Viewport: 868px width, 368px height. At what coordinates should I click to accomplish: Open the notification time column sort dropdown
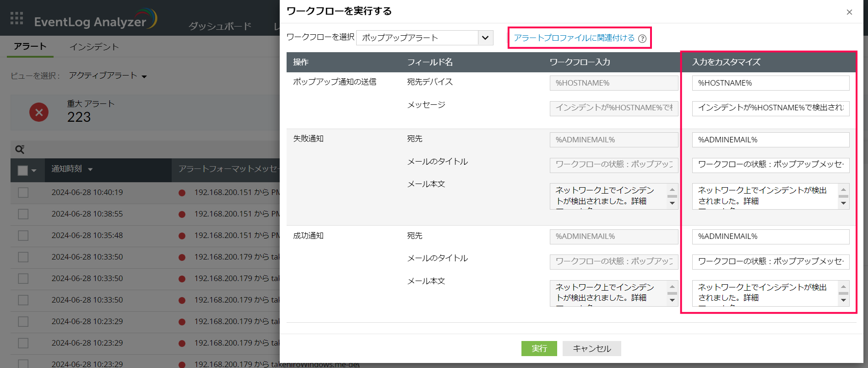tap(90, 170)
